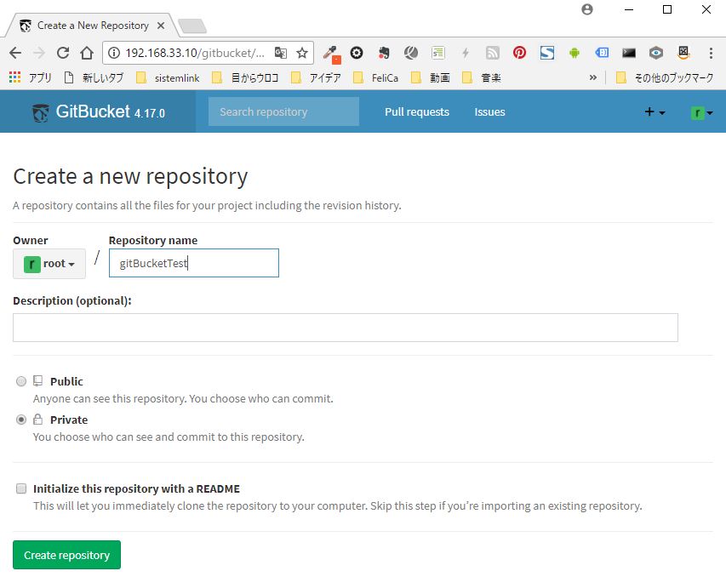Open the 動画 bookmark folder
This screenshot has height=588, width=726.
[x=430, y=77]
